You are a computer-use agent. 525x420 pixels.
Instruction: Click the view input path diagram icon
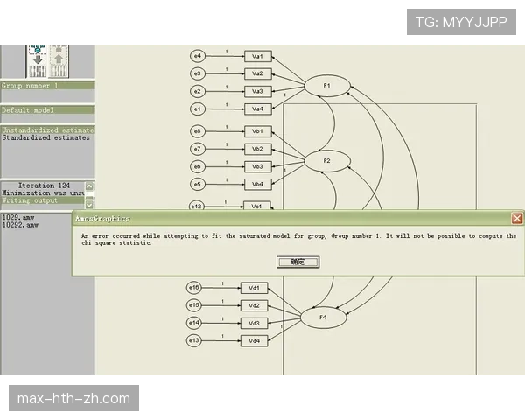point(38,61)
